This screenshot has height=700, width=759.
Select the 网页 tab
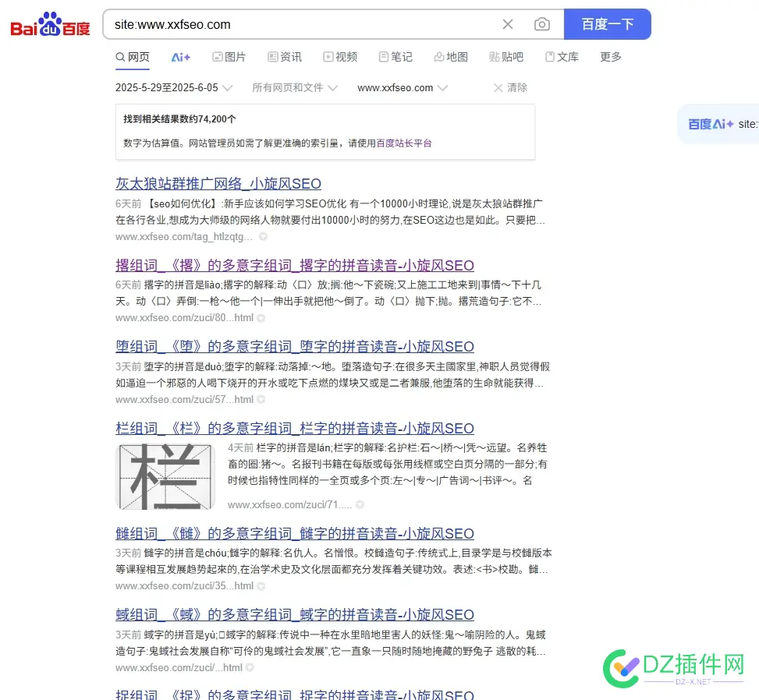click(x=133, y=57)
